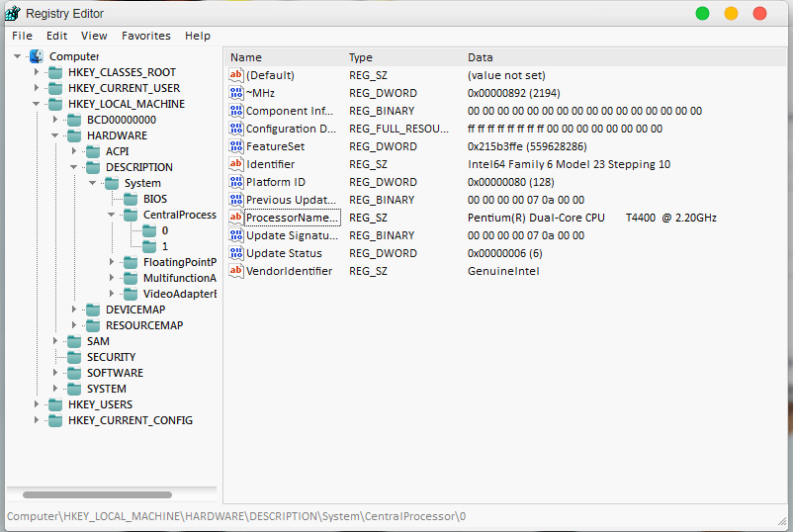
Task: Expand the MultifunctionA node
Action: tap(112, 278)
